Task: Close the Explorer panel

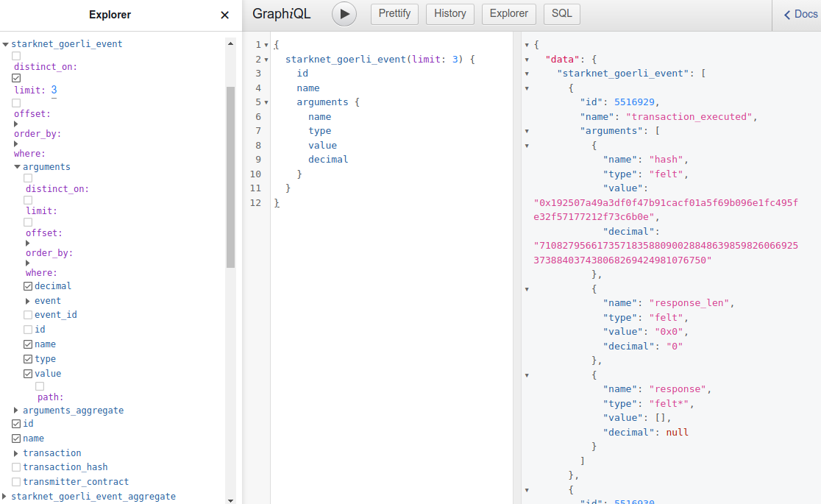Action: (x=224, y=15)
